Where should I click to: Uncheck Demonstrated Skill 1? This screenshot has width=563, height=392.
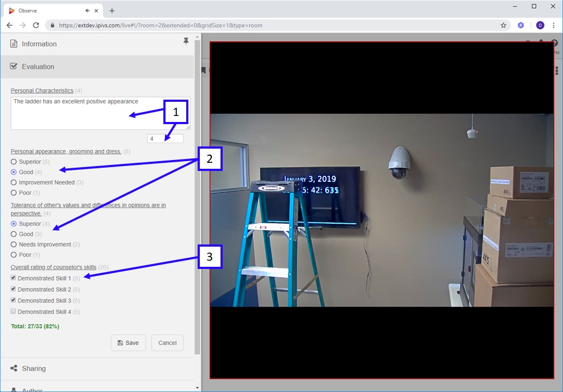13,278
